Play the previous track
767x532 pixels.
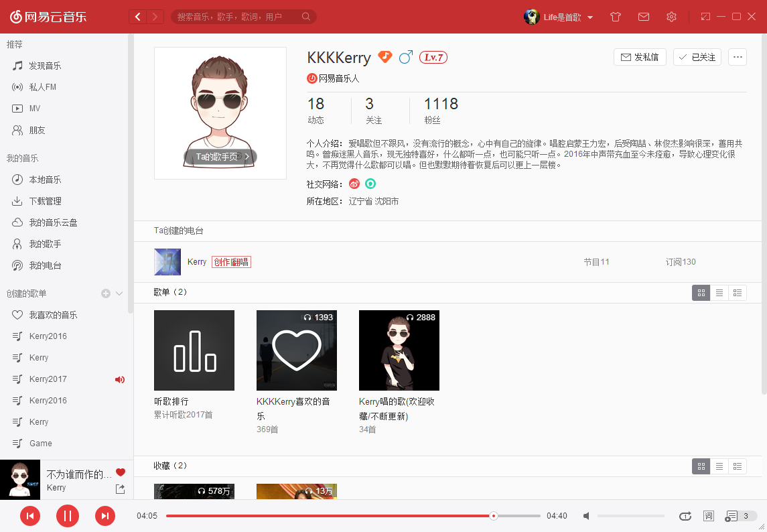click(30, 516)
